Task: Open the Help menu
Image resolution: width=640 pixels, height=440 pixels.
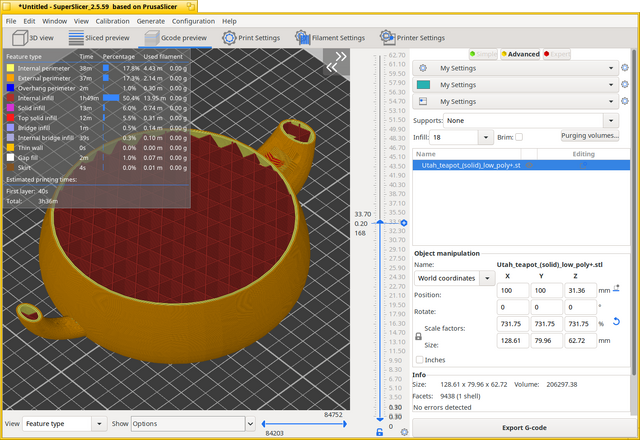Action: (x=229, y=21)
